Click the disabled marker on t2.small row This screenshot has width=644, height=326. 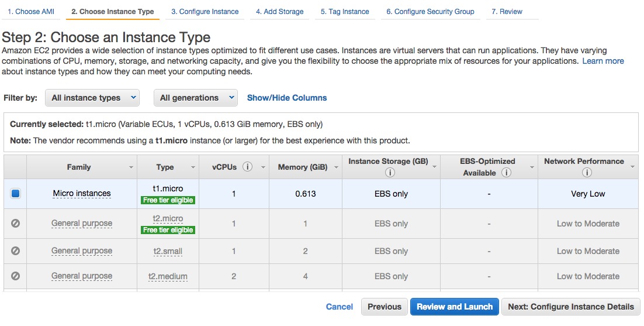coord(15,250)
